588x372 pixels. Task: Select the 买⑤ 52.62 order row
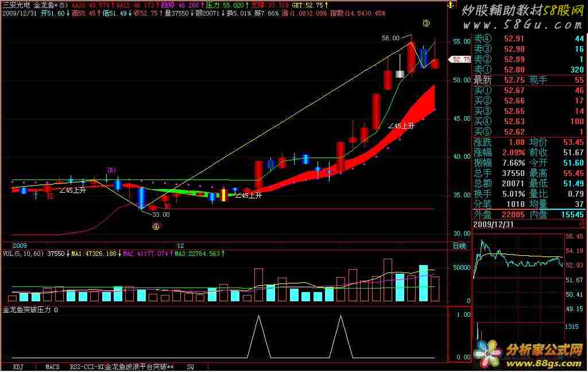[529, 132]
